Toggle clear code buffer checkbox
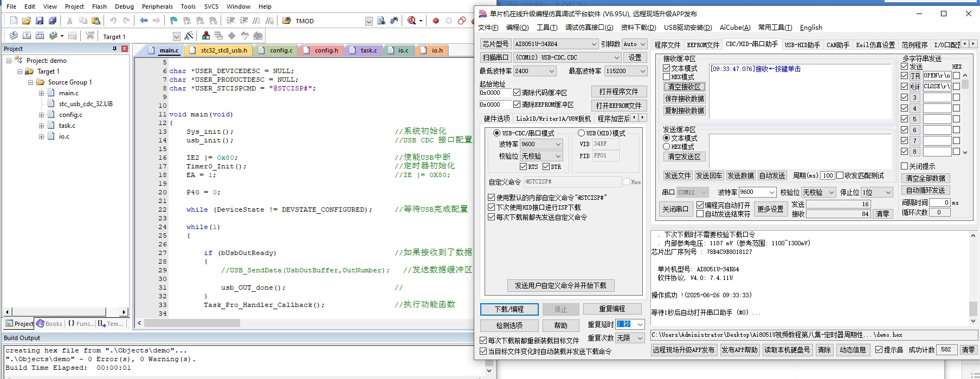 click(x=517, y=93)
